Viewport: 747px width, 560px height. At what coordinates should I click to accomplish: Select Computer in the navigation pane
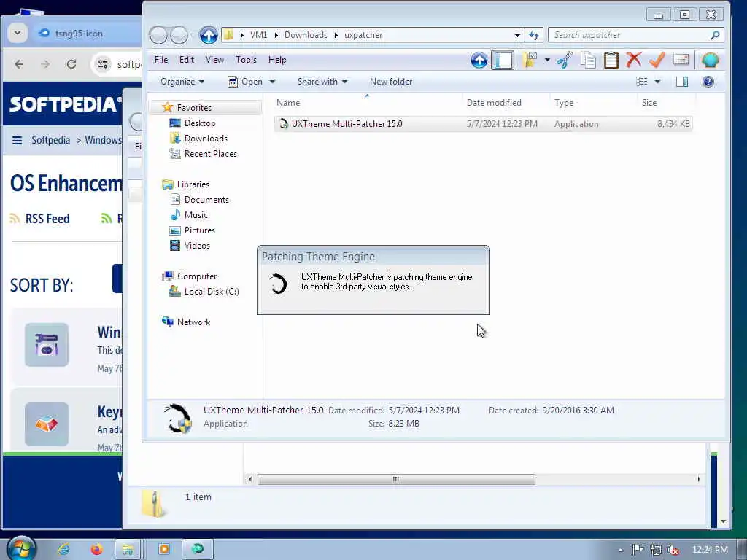coord(197,276)
